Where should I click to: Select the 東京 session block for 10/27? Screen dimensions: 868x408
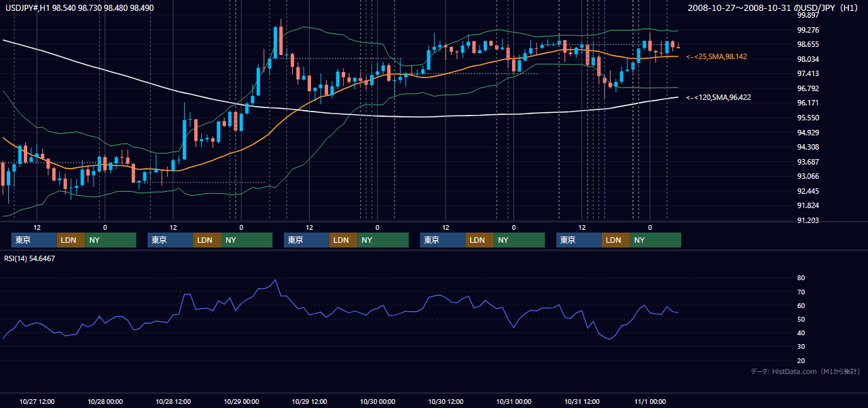(x=35, y=240)
